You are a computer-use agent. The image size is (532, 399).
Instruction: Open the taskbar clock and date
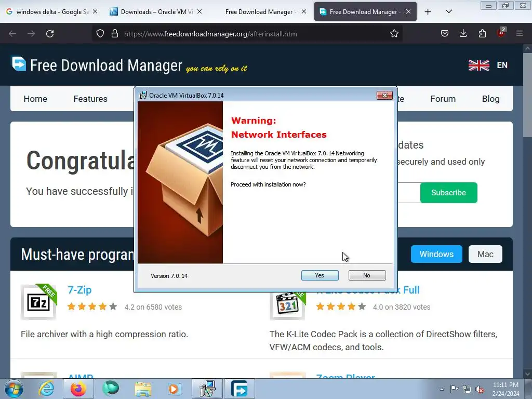[x=506, y=389]
